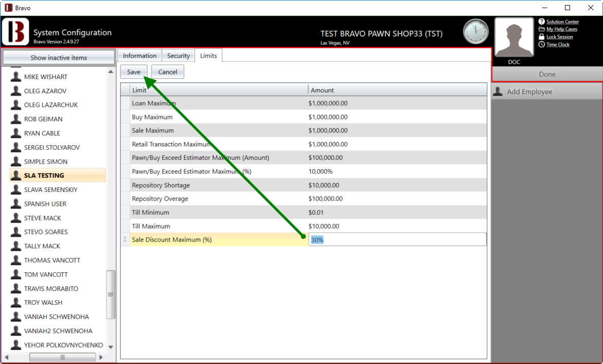
Task: Click the Sale Discount Maximum (%) label
Action: 172,240
